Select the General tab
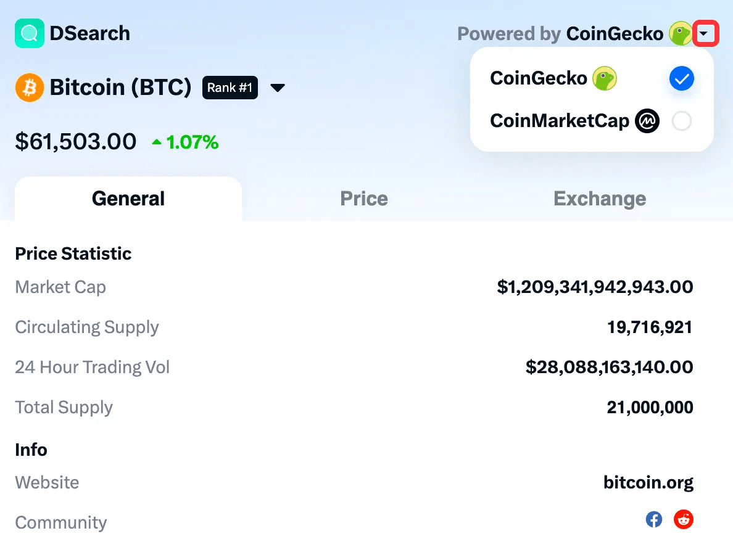The image size is (733, 560). pos(128,199)
